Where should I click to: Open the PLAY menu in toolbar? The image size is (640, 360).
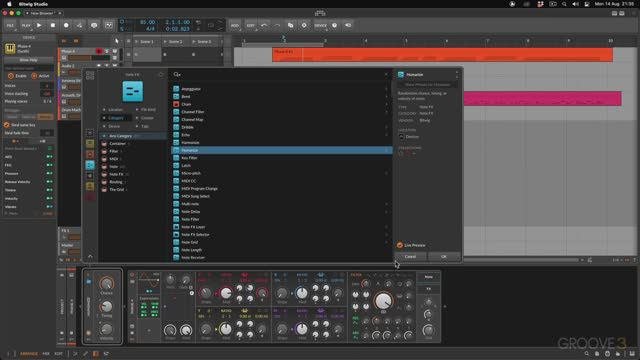(26, 25)
